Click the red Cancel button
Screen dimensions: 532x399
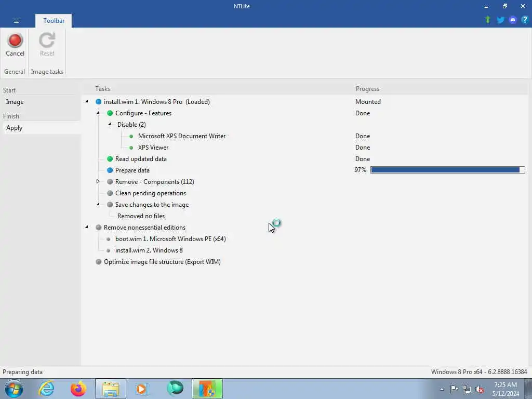pyautogui.click(x=15, y=45)
